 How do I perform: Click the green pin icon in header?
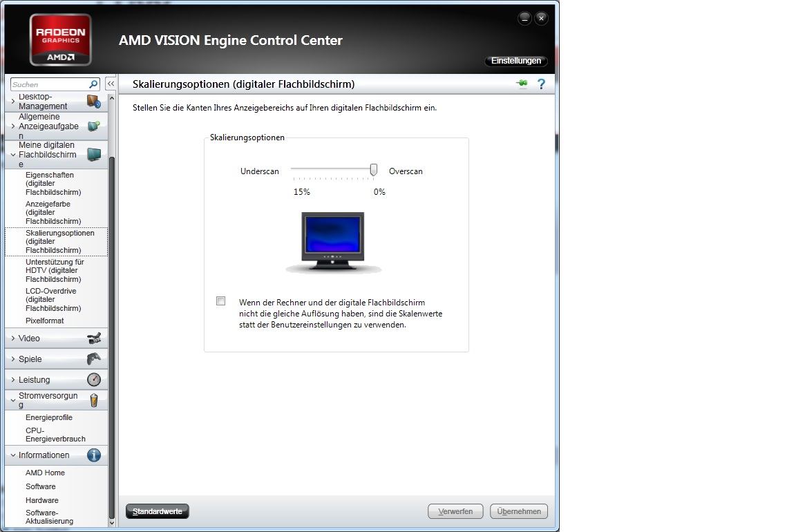click(x=522, y=84)
